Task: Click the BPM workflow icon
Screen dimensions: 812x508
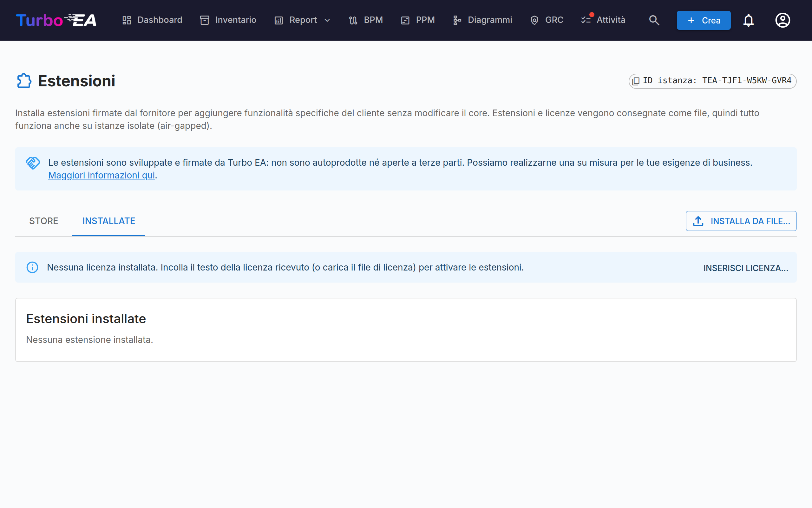Action: coord(353,21)
